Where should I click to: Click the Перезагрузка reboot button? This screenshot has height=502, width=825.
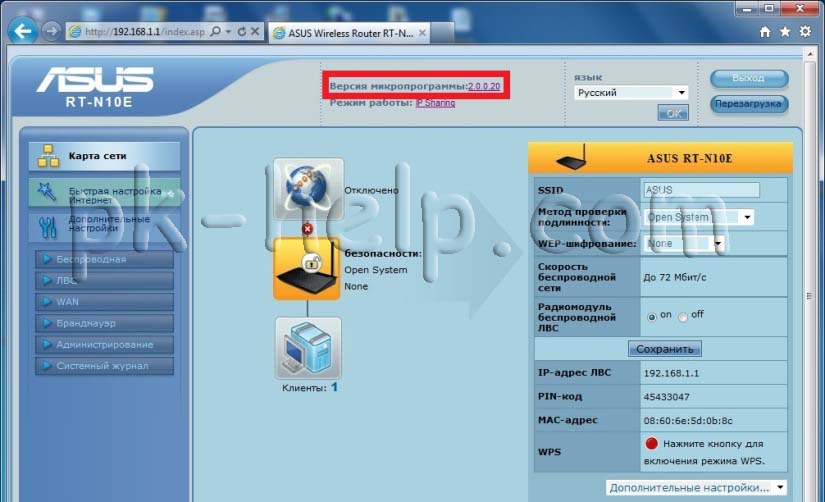pos(749,104)
